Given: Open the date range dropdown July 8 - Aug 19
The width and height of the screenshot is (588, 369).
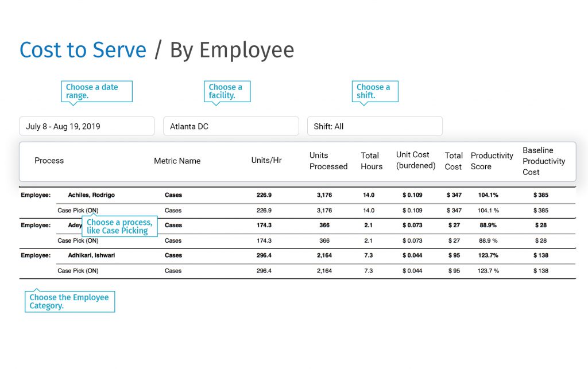Looking at the screenshot, I should (87, 126).
